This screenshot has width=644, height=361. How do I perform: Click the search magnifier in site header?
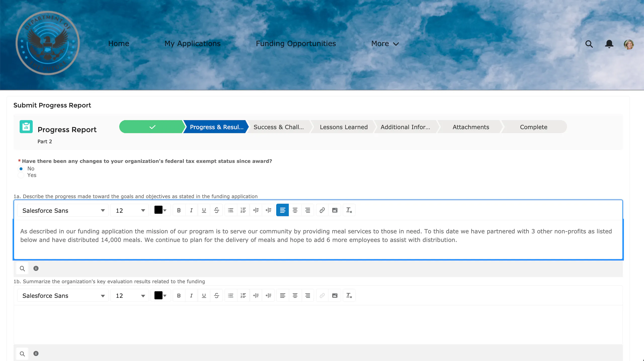tap(589, 44)
